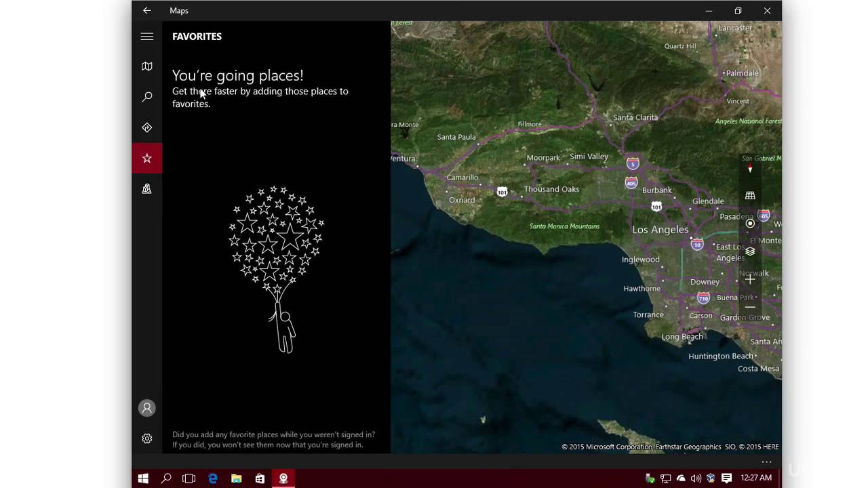Open the Windows Start menu

click(143, 479)
